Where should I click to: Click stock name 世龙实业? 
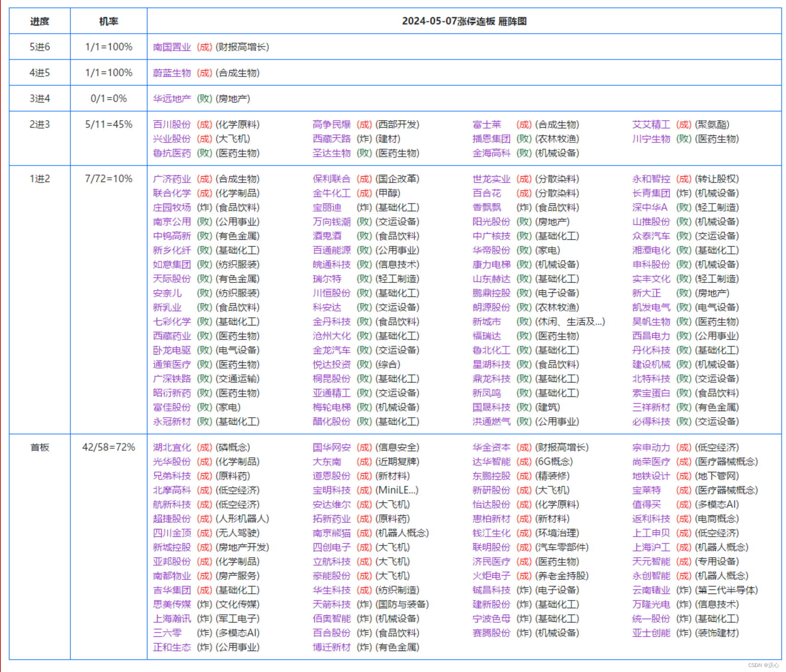click(491, 179)
